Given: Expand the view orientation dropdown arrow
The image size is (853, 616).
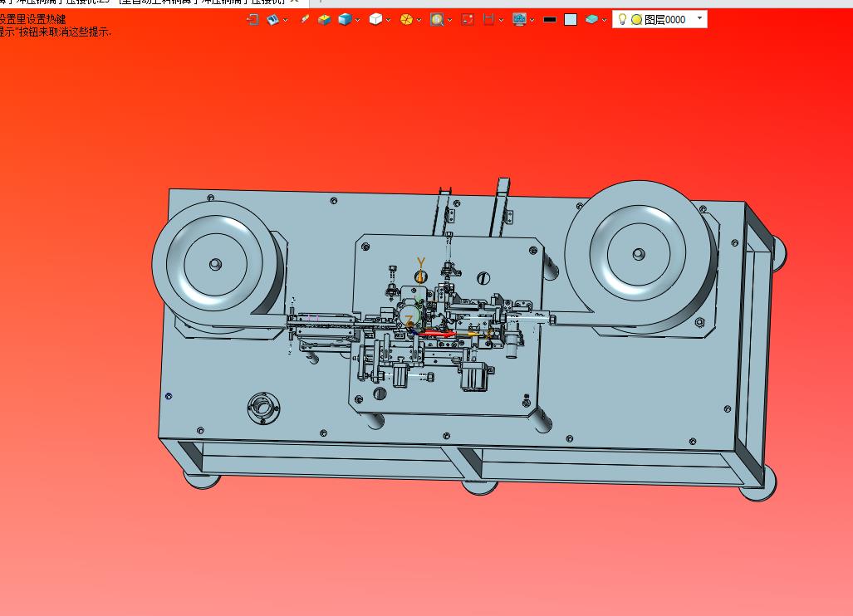Looking at the screenshot, I should [x=286, y=20].
